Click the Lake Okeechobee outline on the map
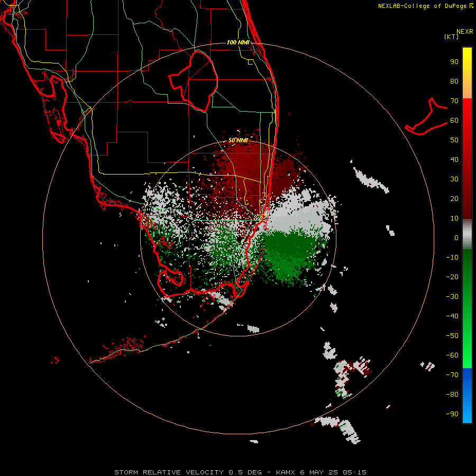Screen dimensions: 476x476 (x=194, y=80)
